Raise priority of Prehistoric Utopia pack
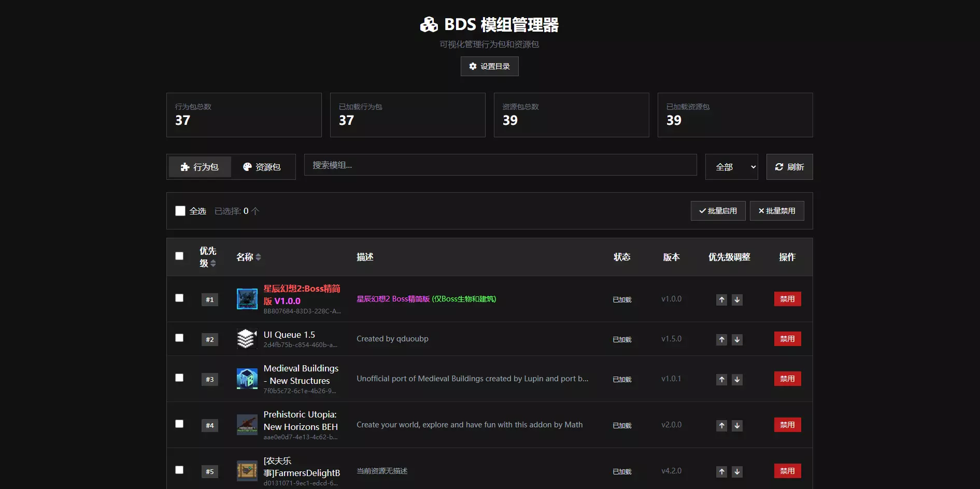Viewport: 980px width, 489px height. [721, 425]
